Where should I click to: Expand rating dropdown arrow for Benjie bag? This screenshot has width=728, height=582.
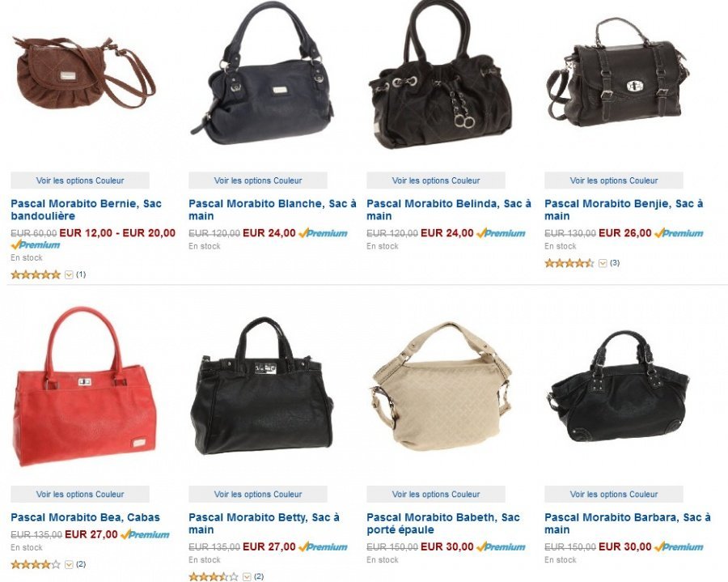(603, 263)
